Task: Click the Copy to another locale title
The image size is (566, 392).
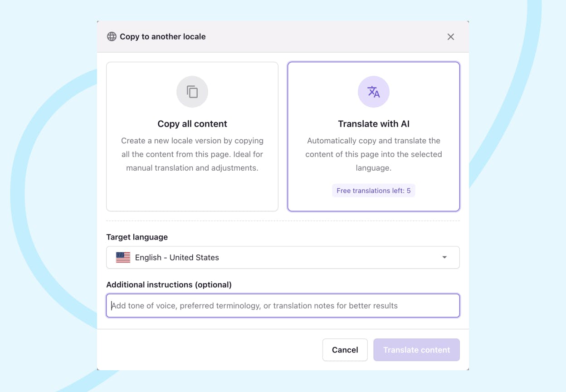Action: point(162,37)
